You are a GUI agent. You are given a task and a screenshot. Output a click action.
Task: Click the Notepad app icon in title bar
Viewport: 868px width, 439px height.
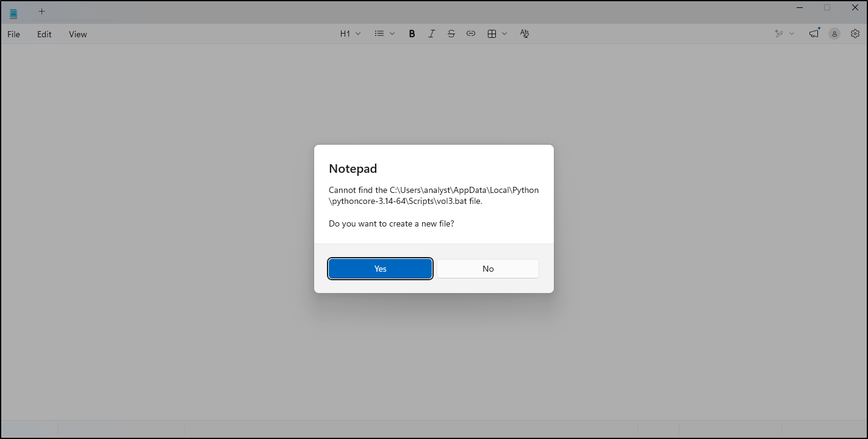[x=13, y=13]
